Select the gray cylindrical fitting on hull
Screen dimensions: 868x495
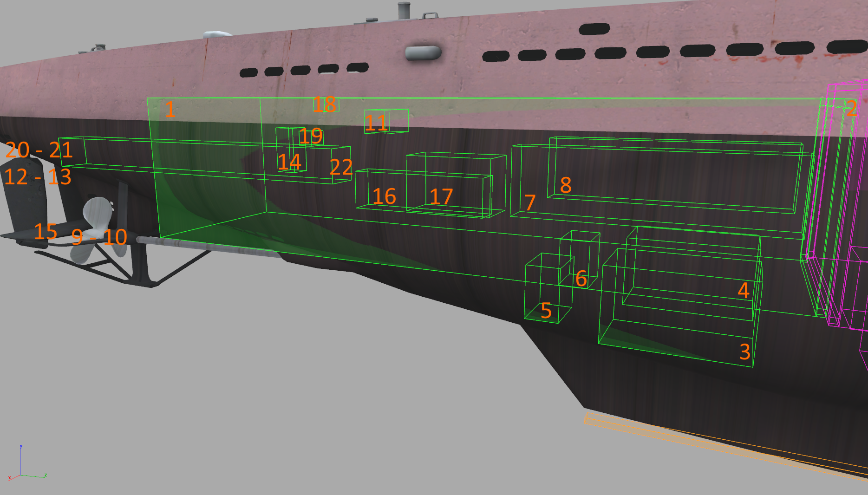click(x=423, y=52)
